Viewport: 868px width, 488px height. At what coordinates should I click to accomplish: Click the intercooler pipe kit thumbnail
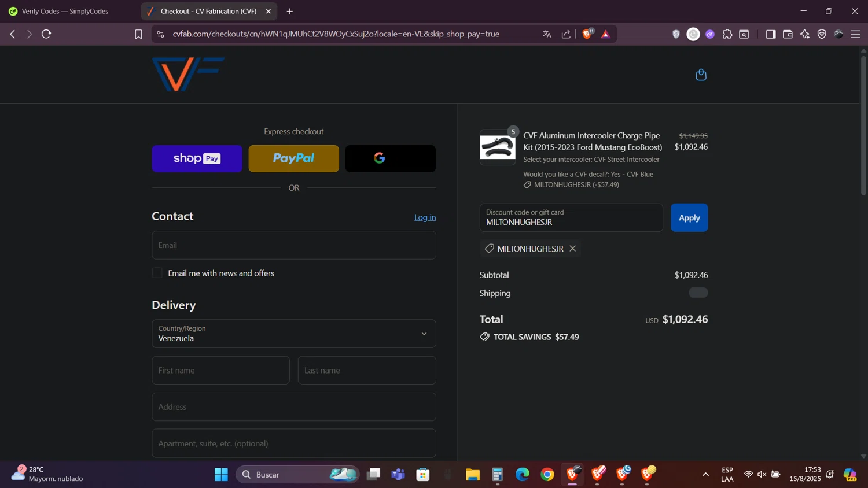tap(498, 147)
